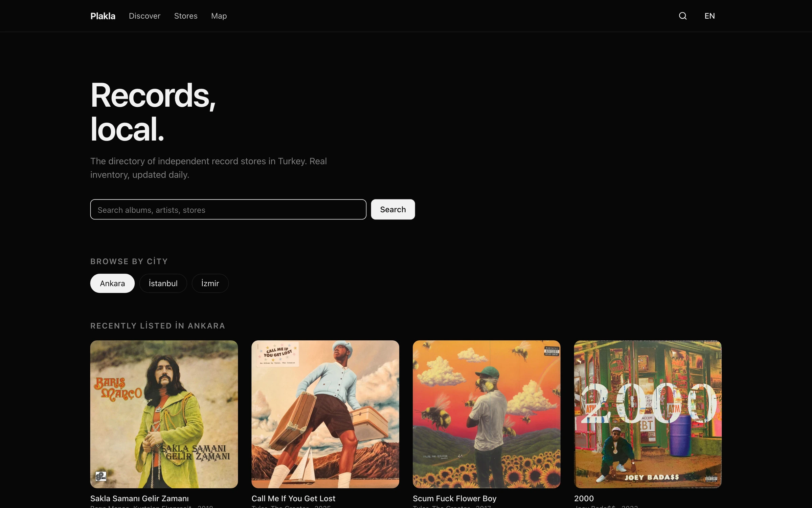Screen dimensions: 812x508
Task: Focus the Search albums, artists, stores field
Action: coord(228,209)
